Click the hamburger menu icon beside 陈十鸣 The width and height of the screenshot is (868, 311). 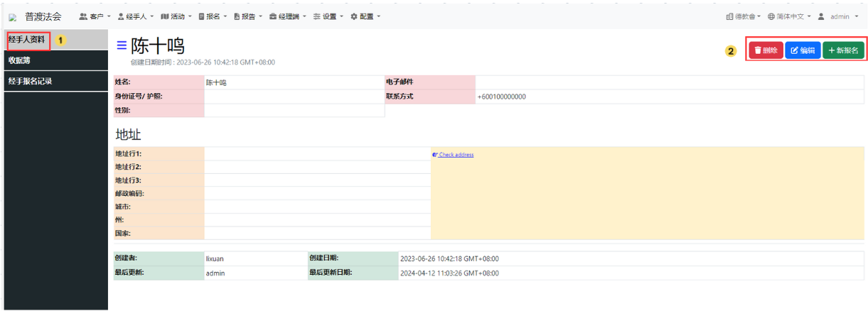pyautogui.click(x=122, y=45)
